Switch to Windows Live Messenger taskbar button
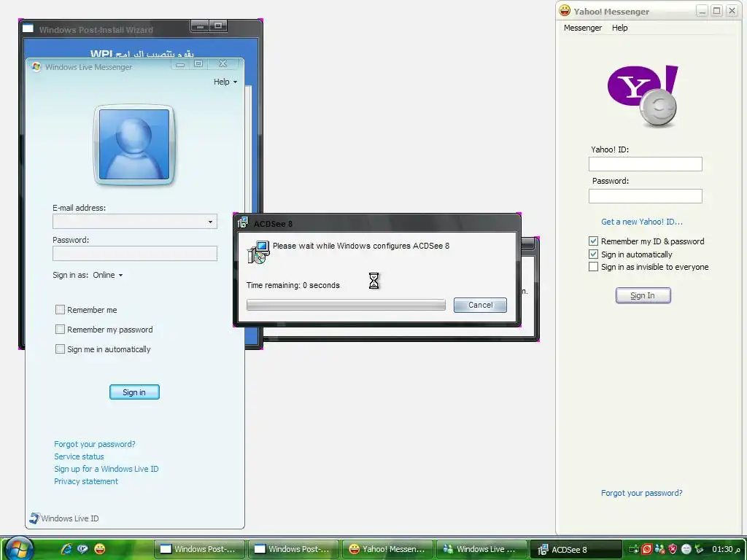The image size is (747, 560). (x=481, y=549)
